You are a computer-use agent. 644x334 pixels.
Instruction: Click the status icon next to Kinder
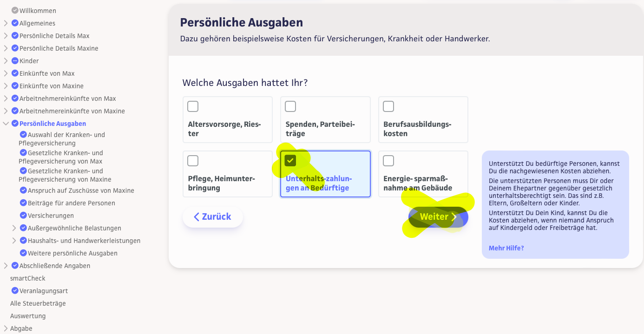(x=15, y=61)
